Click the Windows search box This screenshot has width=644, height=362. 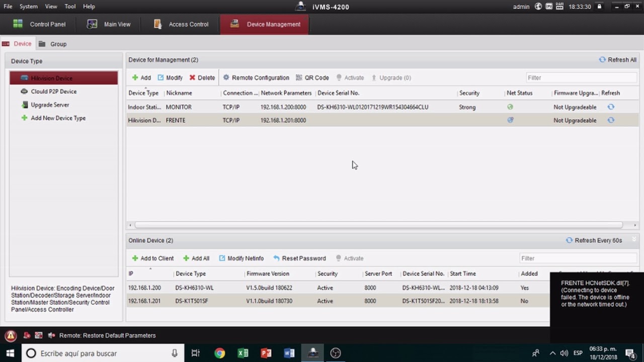103,353
